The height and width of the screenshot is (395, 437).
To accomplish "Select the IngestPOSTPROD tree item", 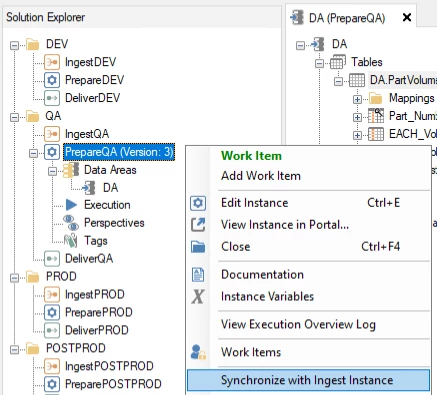I will coord(109,366).
